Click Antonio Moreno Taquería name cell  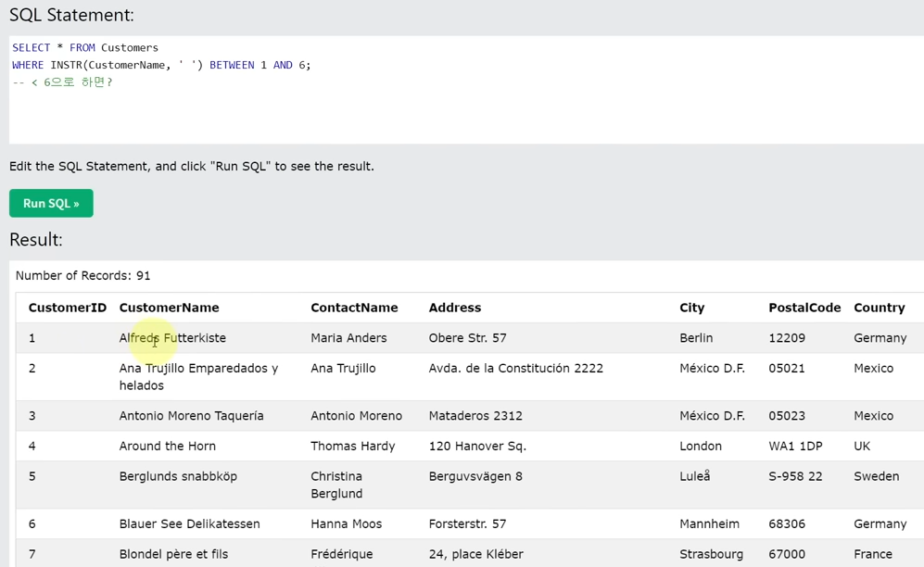pos(192,416)
